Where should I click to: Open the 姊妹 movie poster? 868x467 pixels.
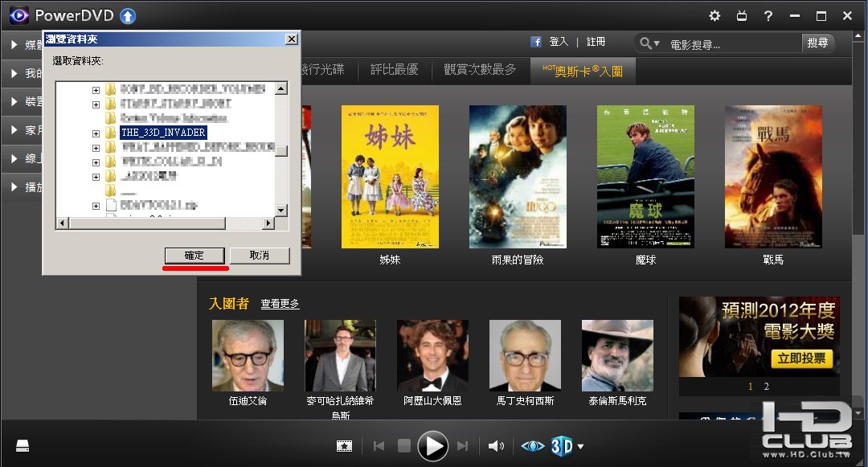[x=390, y=177]
